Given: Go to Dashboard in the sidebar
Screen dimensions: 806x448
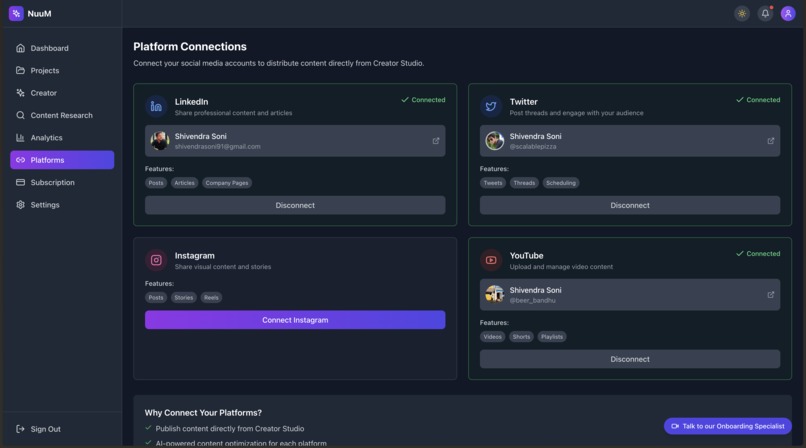Looking at the screenshot, I should [62, 48].
